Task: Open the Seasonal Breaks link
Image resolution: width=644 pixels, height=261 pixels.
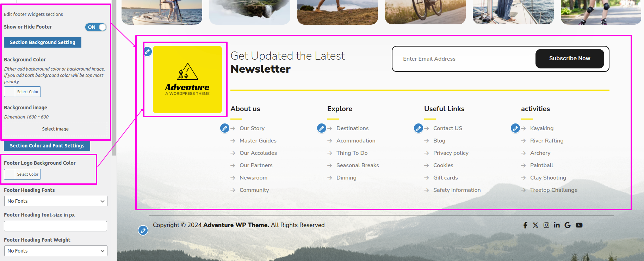Action: coord(358,165)
